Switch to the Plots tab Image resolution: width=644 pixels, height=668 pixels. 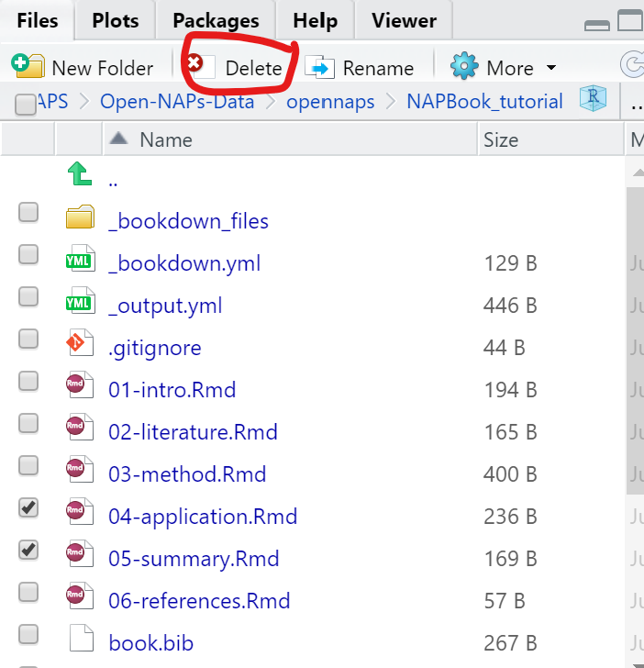pyautogui.click(x=115, y=20)
